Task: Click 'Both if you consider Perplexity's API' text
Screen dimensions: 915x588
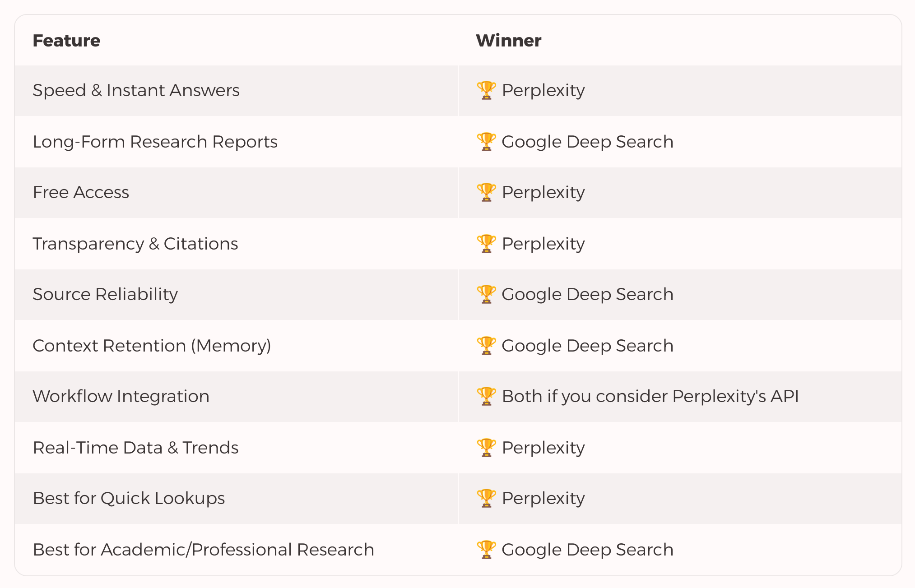Action: pyautogui.click(x=650, y=396)
